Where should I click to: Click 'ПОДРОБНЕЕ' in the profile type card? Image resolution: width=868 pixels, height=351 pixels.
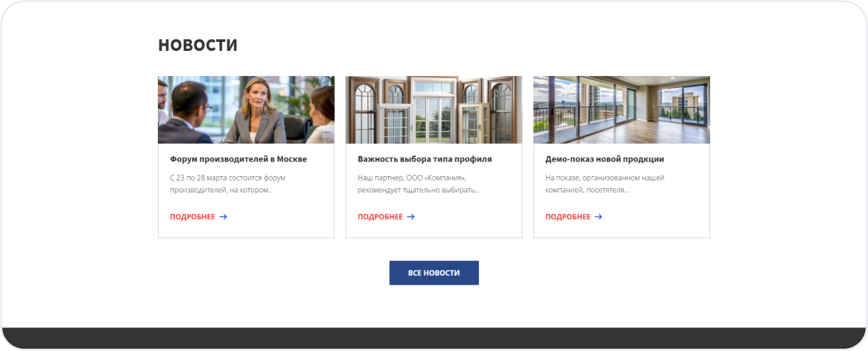point(380,217)
